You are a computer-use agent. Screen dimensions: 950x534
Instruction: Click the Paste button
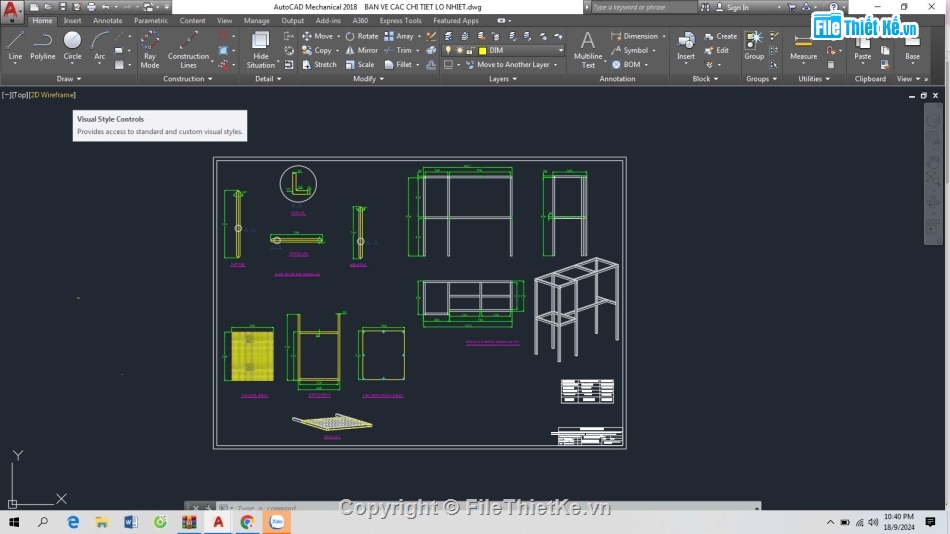coord(862,47)
